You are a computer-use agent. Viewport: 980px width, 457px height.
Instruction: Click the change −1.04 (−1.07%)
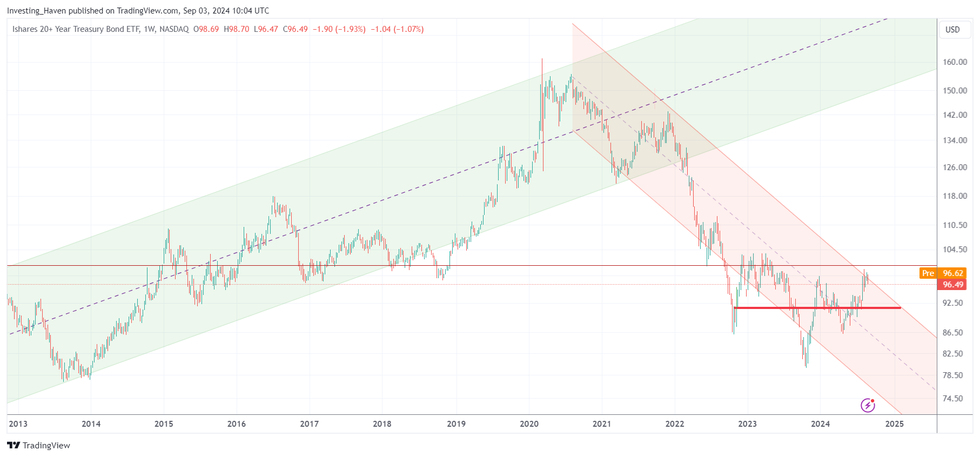(397, 29)
